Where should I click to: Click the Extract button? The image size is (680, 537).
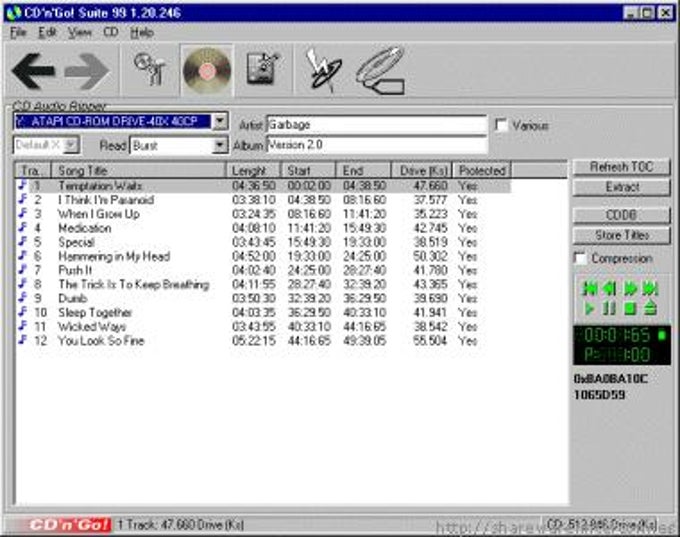tap(621, 187)
